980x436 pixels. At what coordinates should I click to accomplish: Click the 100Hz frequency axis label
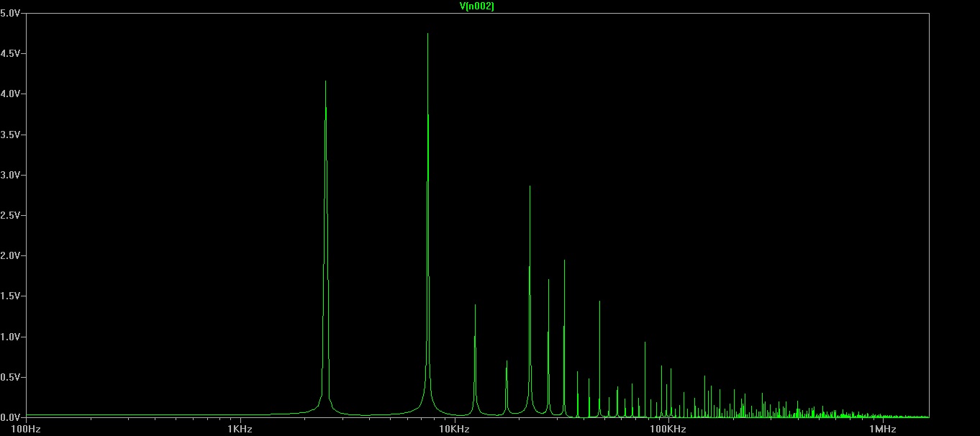(26, 429)
